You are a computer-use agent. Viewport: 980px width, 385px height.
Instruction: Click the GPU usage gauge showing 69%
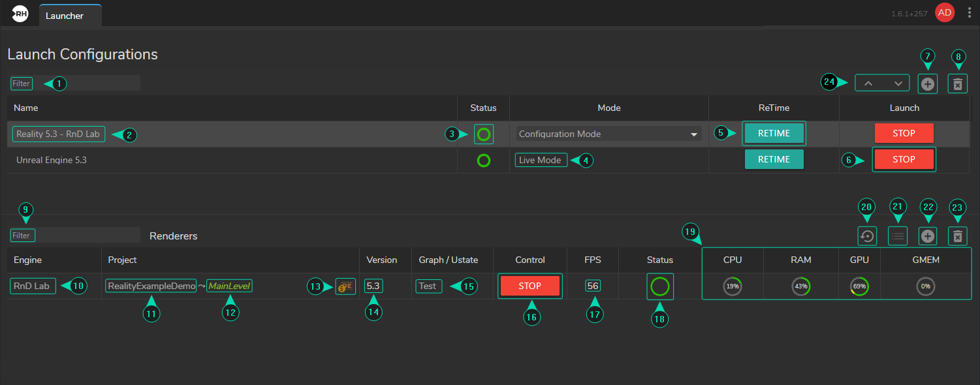859,286
